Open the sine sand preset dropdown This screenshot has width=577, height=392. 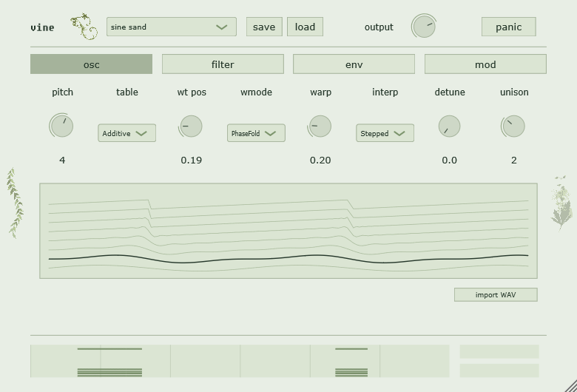[x=172, y=27]
